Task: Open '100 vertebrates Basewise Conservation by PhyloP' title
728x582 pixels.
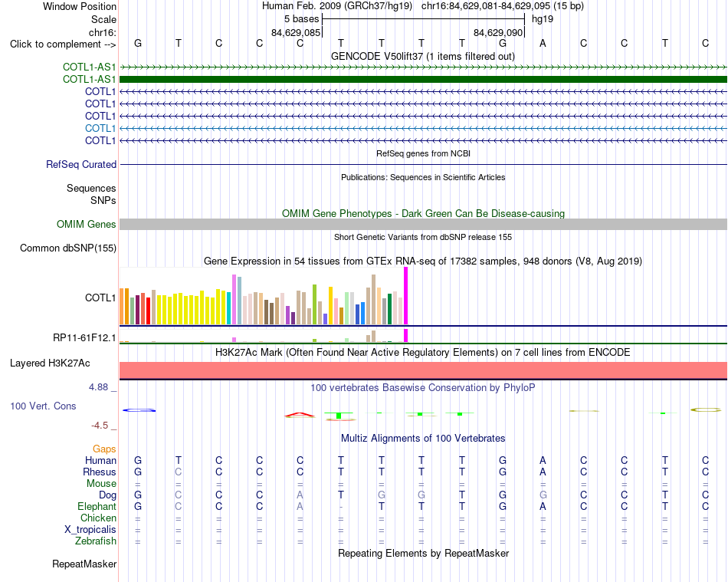Action: tap(422, 387)
